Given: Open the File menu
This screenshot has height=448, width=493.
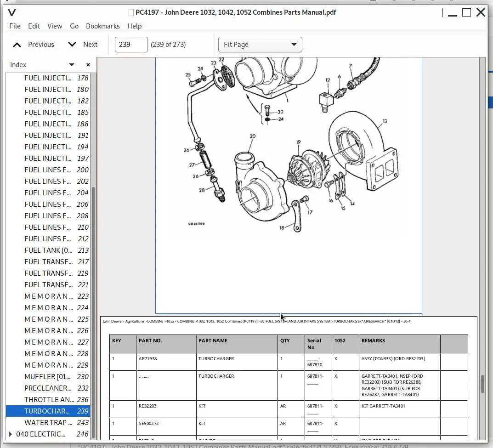Looking at the screenshot, I should (15, 26).
